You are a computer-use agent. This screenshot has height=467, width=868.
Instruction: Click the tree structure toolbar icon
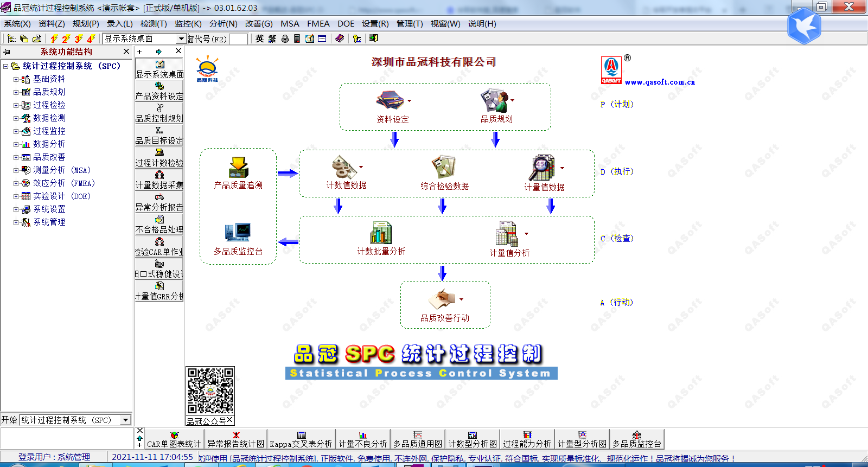(11, 39)
